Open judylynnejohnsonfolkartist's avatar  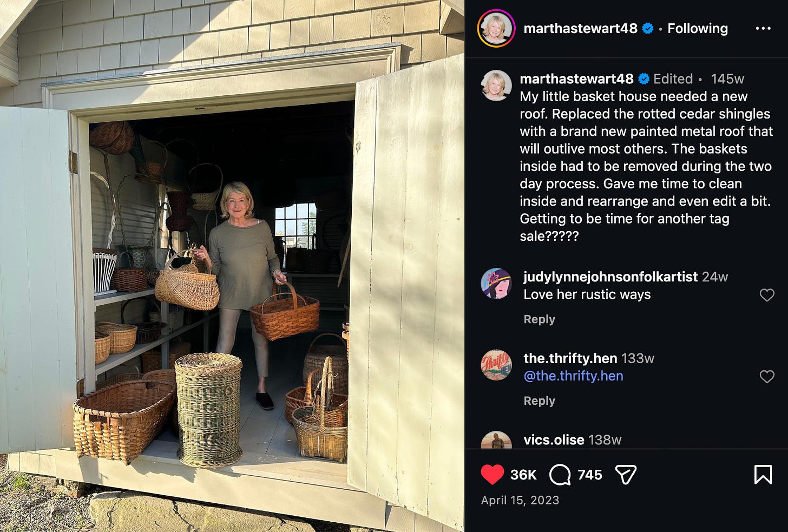click(x=496, y=284)
